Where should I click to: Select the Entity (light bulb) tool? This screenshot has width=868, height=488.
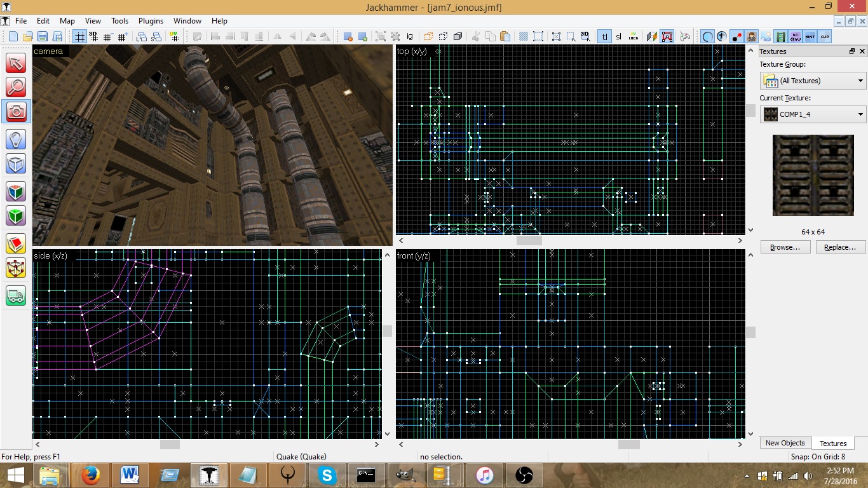click(x=16, y=139)
